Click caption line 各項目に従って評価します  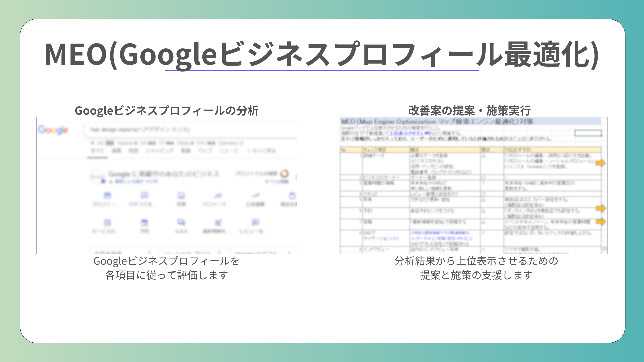[x=167, y=275]
